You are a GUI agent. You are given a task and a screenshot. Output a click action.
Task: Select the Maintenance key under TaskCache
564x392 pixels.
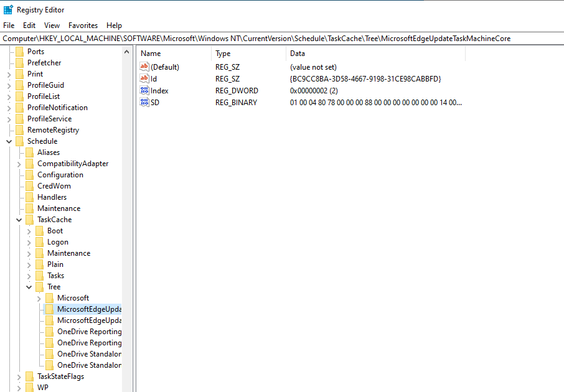tap(68, 253)
